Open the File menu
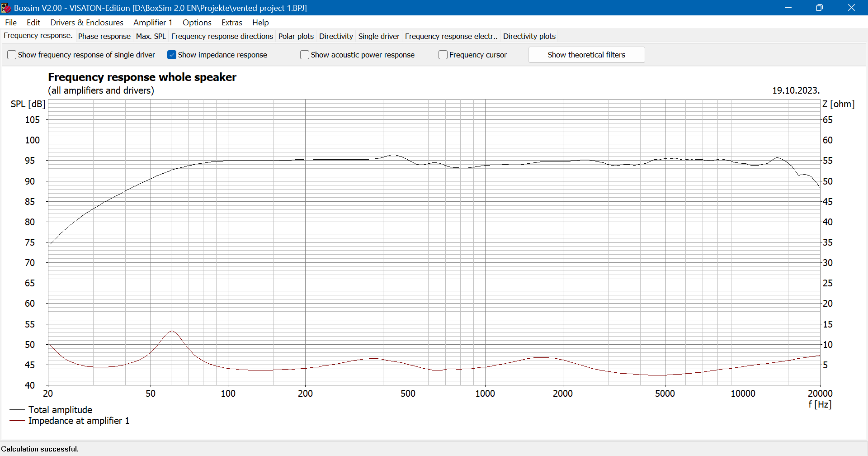 point(11,23)
